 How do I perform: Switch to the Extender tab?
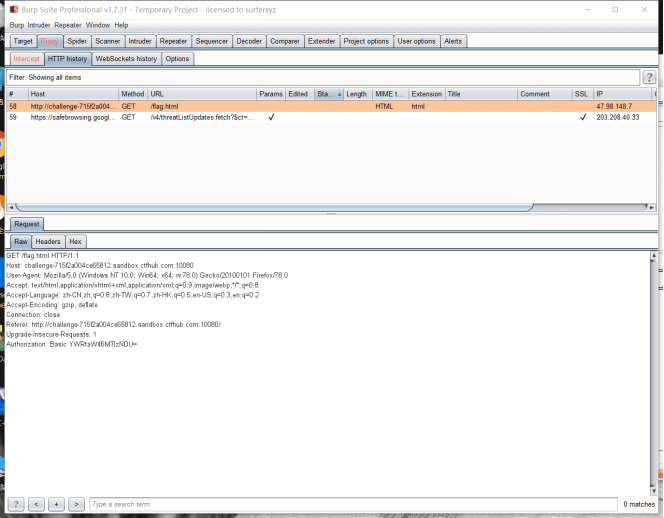click(x=321, y=41)
